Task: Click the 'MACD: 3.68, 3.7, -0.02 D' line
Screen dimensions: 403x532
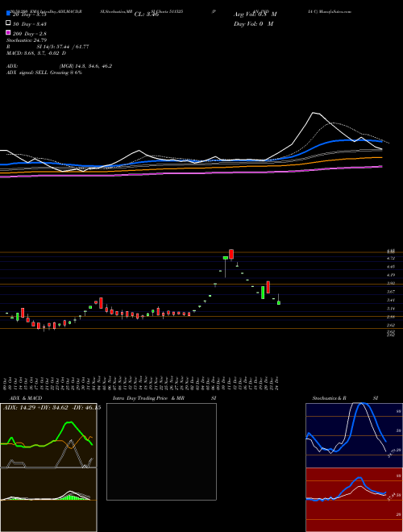Action: [36, 53]
